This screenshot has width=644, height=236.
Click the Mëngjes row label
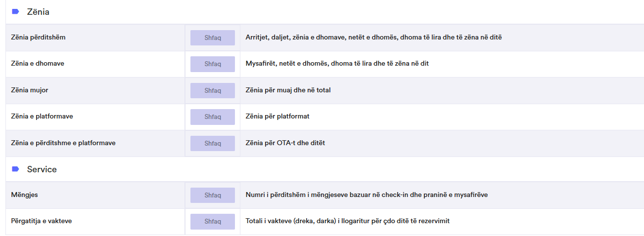click(25, 195)
